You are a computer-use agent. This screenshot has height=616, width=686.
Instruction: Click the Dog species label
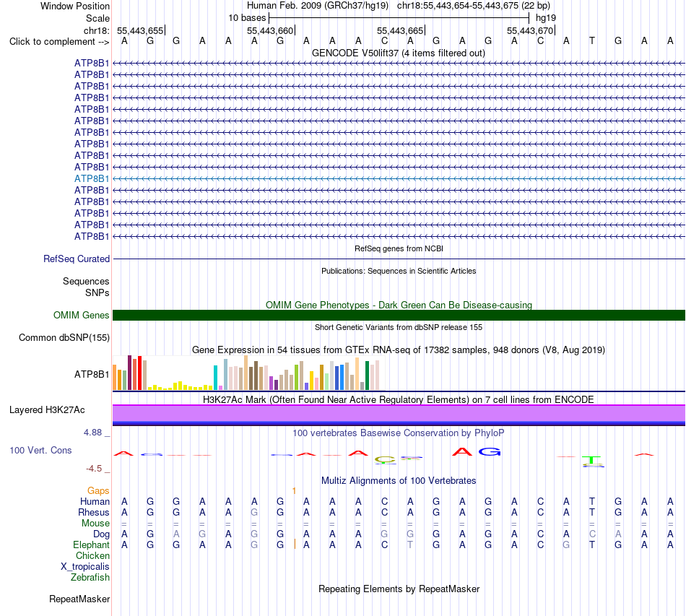(x=101, y=534)
